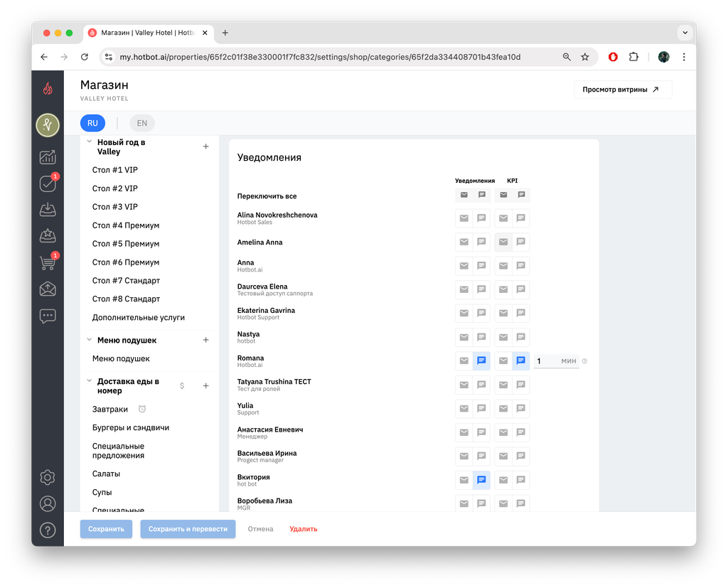Collapse the Новый год в Valley category
This screenshot has width=728, height=588.
[89, 141]
